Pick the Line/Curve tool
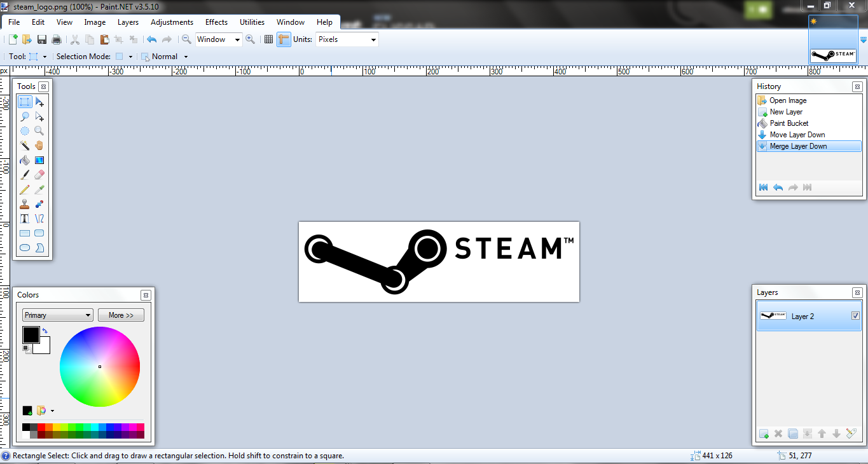The height and width of the screenshot is (464, 868). [39, 219]
